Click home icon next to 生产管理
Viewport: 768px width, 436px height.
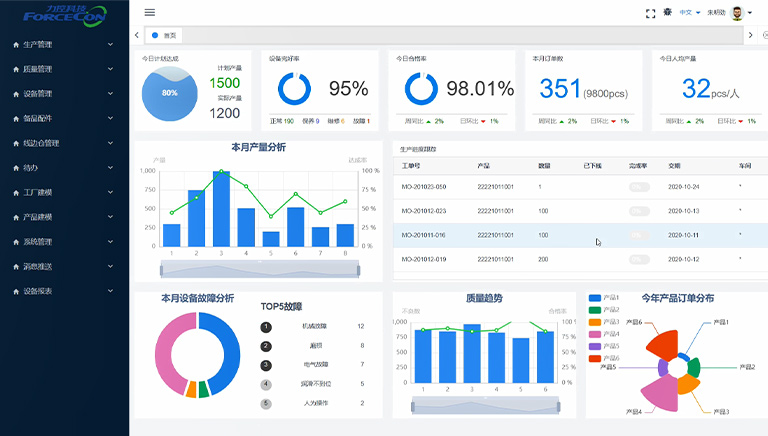(15, 45)
